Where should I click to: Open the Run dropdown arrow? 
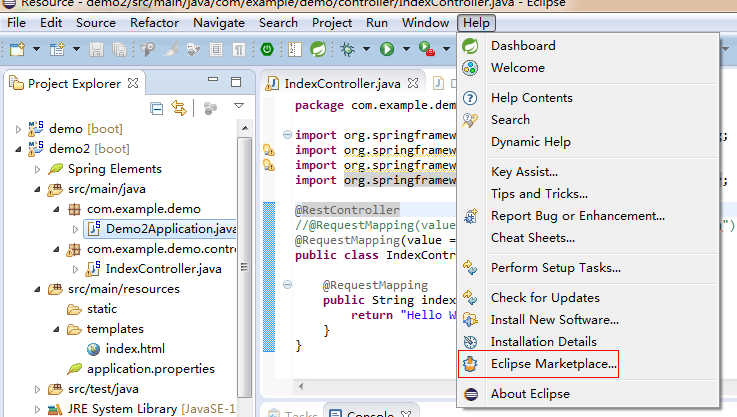(x=406, y=49)
